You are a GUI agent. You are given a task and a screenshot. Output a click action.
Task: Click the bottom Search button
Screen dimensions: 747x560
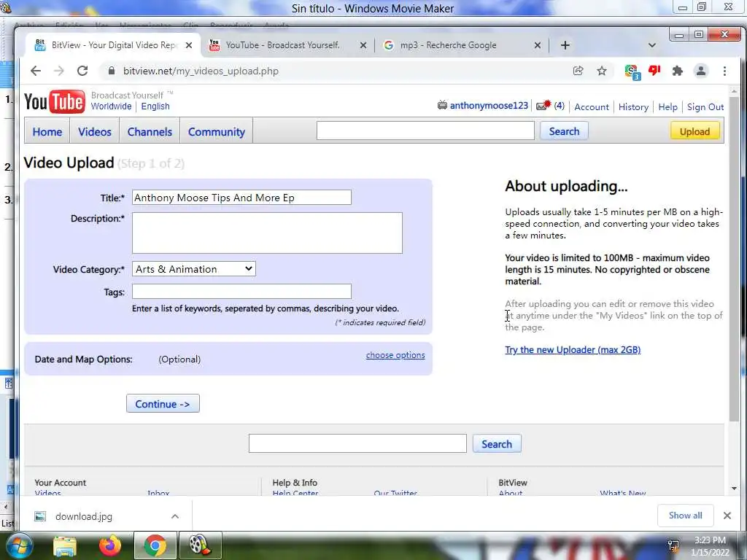click(x=496, y=444)
